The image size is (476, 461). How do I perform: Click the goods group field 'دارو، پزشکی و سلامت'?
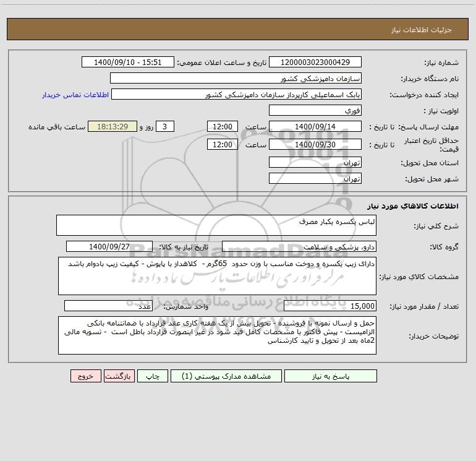coord(299,246)
